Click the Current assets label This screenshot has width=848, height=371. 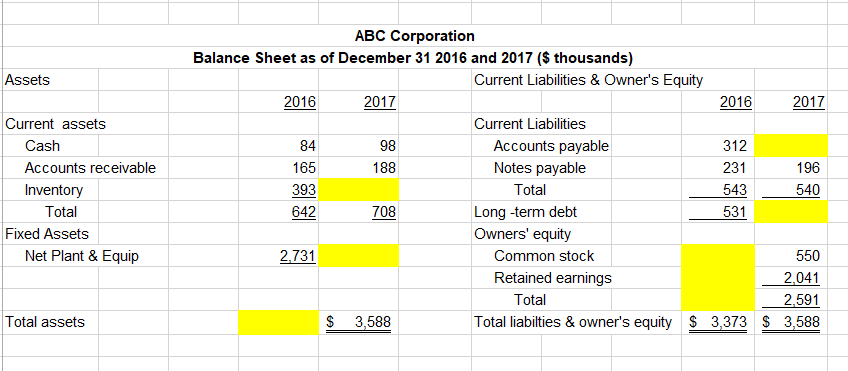55,124
